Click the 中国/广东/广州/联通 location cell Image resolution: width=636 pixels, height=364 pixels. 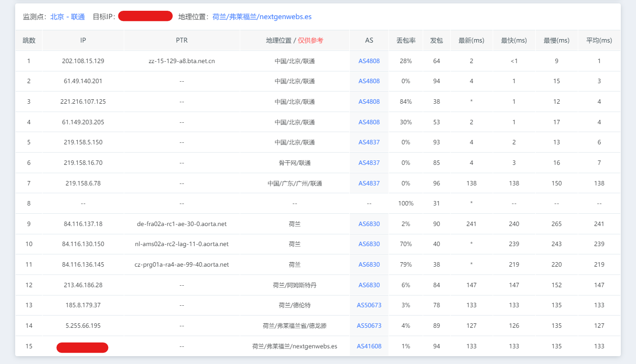pos(295,183)
